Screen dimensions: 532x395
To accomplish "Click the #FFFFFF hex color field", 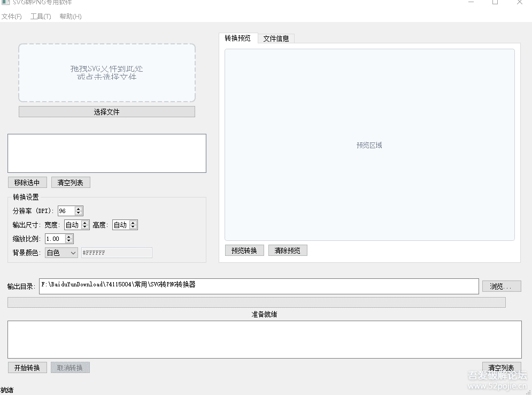I will coord(117,252).
